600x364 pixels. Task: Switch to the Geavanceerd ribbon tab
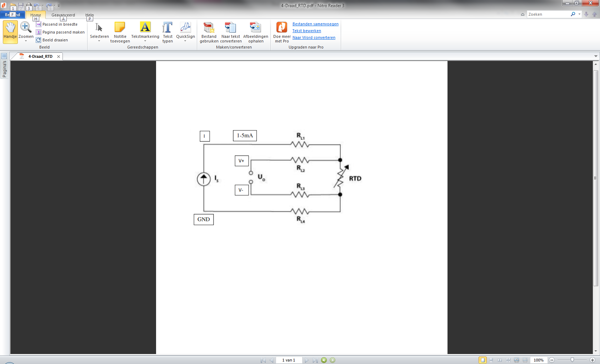click(63, 15)
